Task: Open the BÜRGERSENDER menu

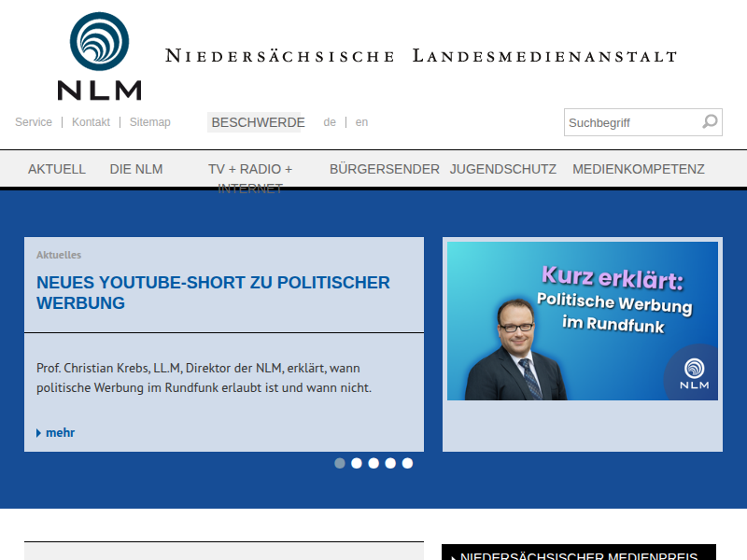Action: pyautogui.click(x=385, y=169)
